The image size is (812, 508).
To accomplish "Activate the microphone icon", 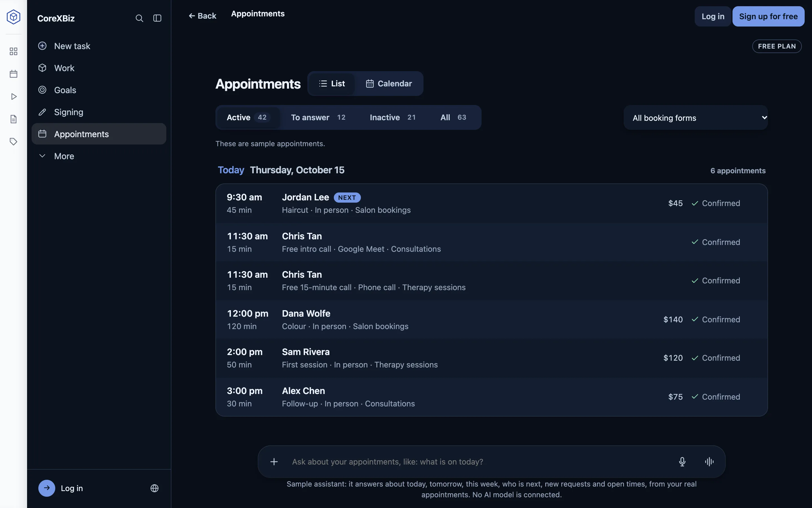I will (682, 462).
